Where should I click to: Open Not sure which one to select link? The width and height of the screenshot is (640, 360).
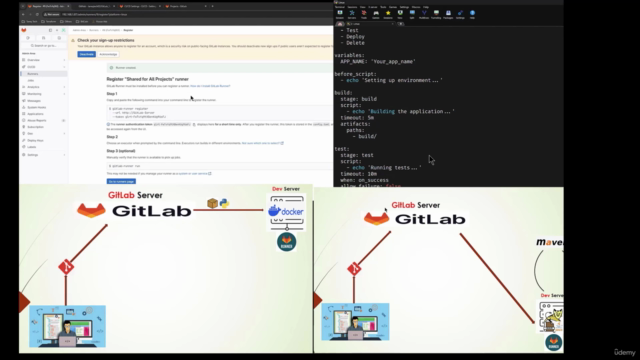click(x=262, y=143)
